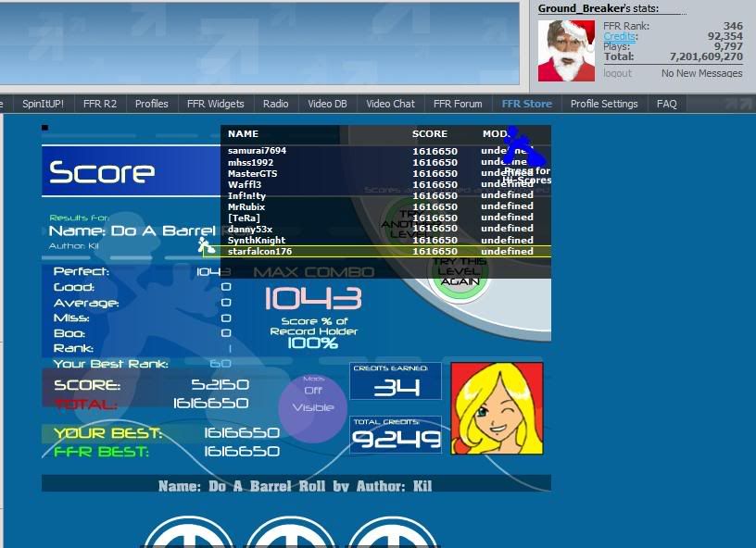The height and width of the screenshot is (548, 756).
Task: Open the FFR Store tab
Action: point(526,104)
